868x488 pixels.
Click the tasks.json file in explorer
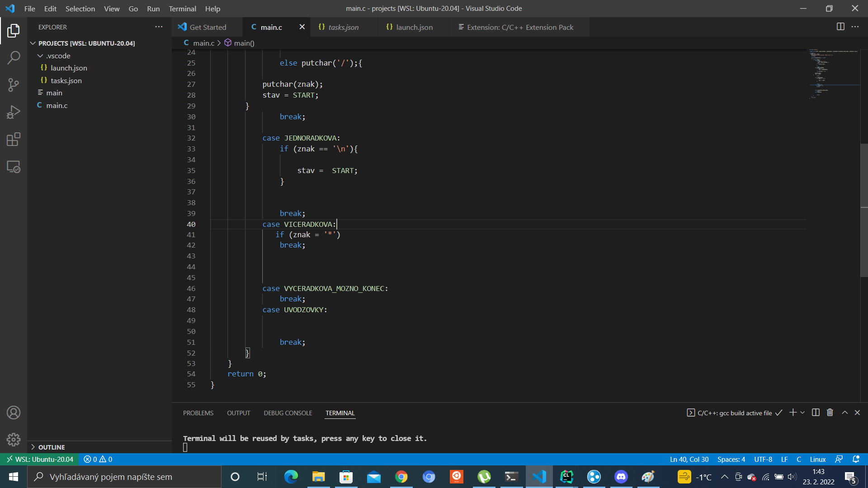tap(65, 80)
